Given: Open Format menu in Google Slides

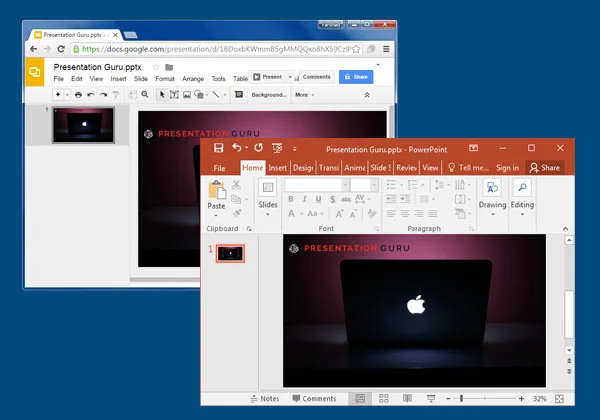Looking at the screenshot, I should pyautogui.click(x=165, y=79).
